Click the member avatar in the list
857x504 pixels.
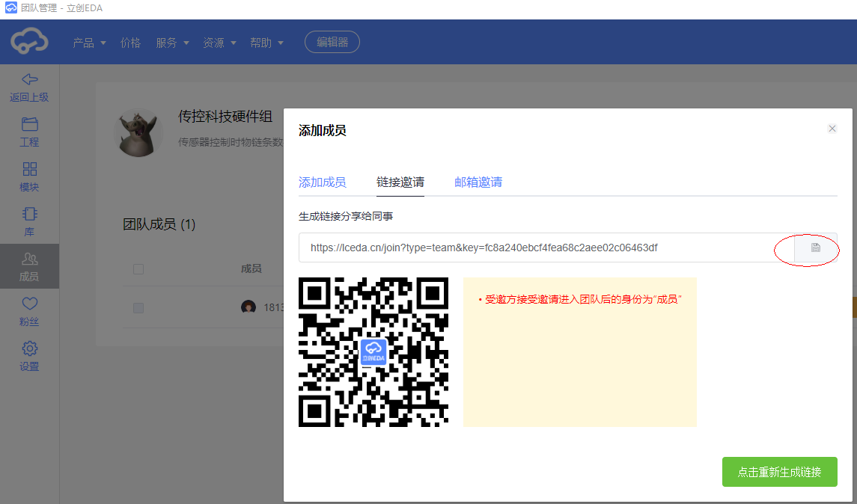coord(248,307)
